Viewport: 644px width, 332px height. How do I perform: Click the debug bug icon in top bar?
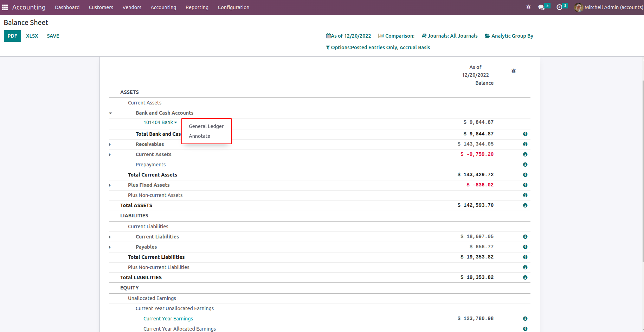click(528, 7)
